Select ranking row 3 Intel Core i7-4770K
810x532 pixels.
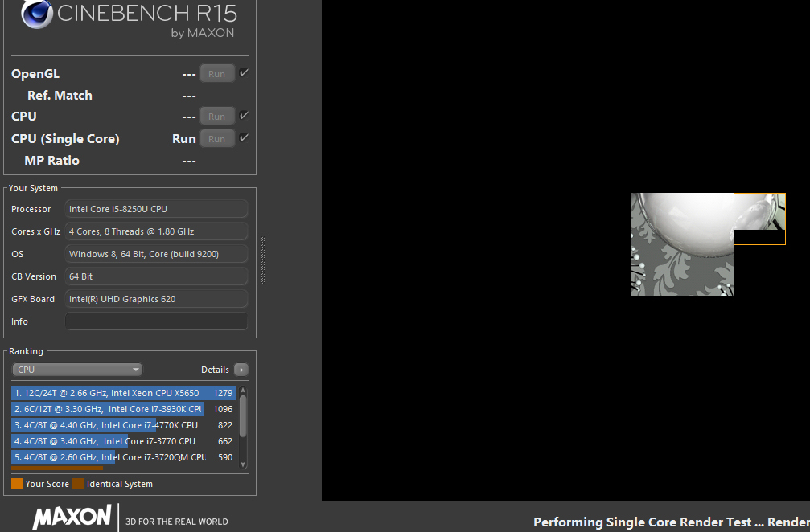[123, 424]
